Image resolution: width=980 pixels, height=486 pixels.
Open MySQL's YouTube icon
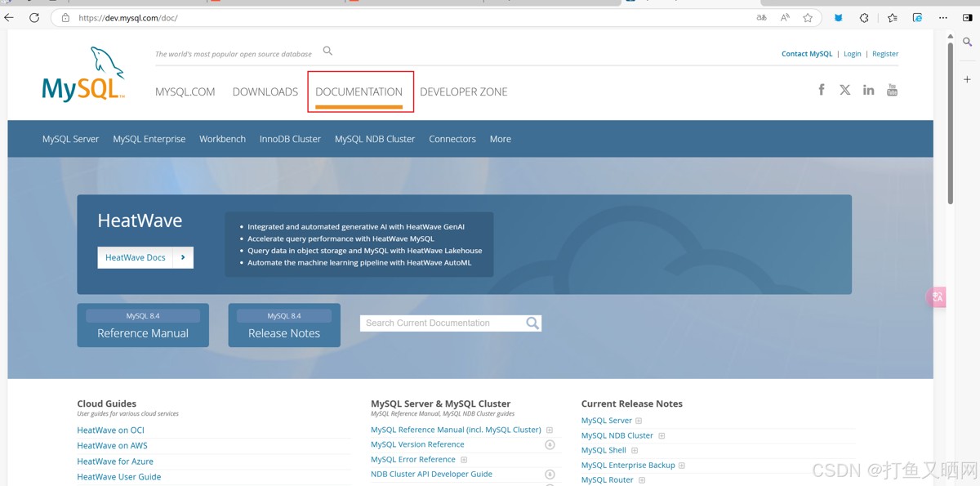tap(892, 90)
